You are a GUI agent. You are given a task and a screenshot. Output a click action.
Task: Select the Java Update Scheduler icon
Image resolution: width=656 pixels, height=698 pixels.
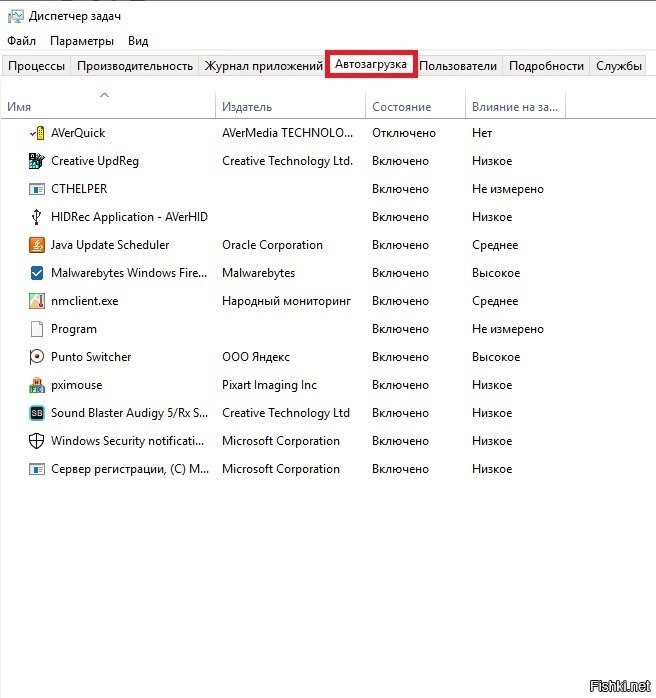pyautogui.click(x=37, y=245)
